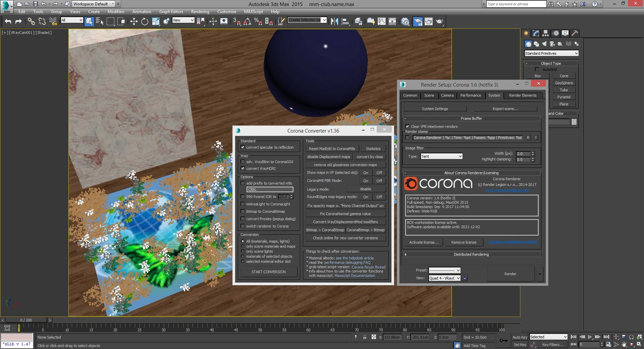
Task: Switch to the Hierarchy command panel
Action: (546, 33)
